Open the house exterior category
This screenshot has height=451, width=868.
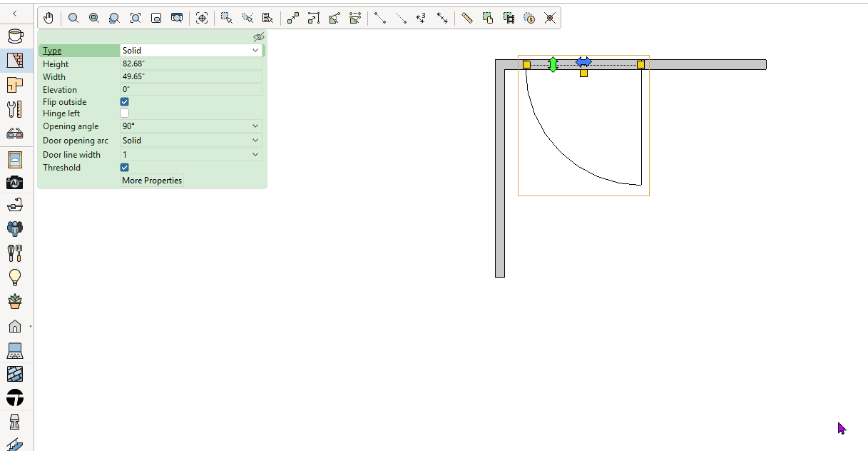(x=15, y=326)
